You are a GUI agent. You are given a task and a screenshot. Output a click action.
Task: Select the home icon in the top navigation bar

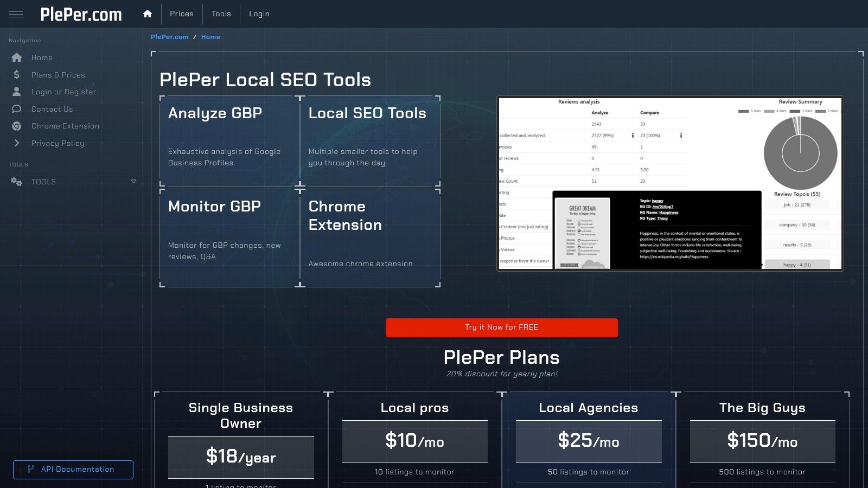point(147,14)
